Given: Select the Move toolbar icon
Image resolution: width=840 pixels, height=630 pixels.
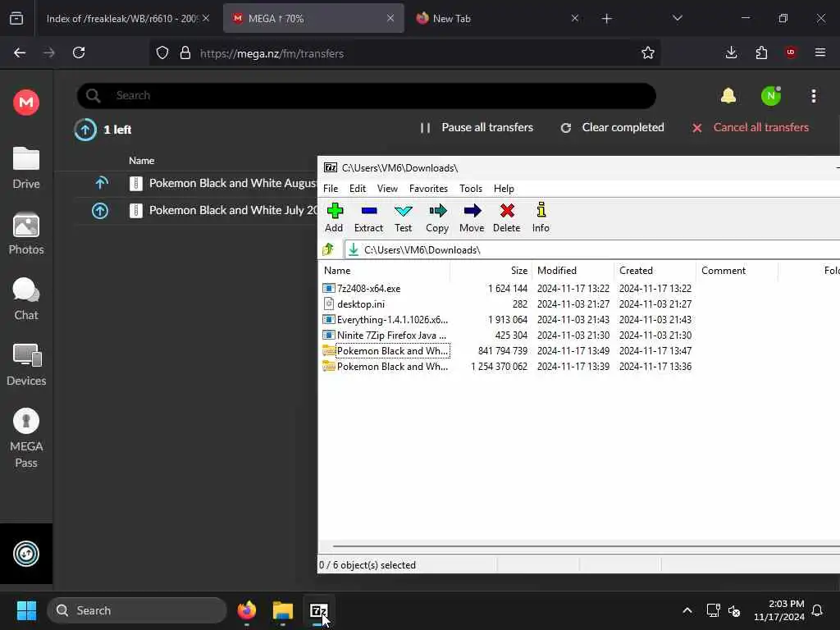Looking at the screenshot, I should pos(472,217).
